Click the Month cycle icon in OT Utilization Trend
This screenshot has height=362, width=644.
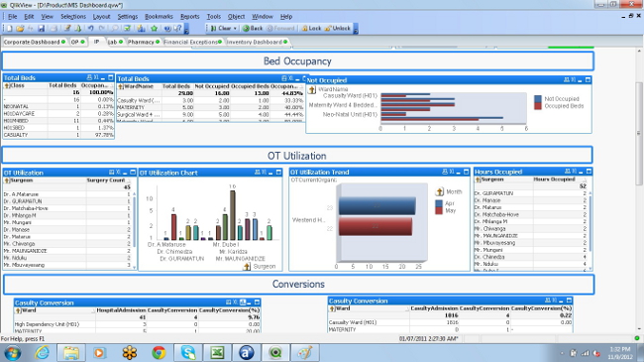click(440, 191)
